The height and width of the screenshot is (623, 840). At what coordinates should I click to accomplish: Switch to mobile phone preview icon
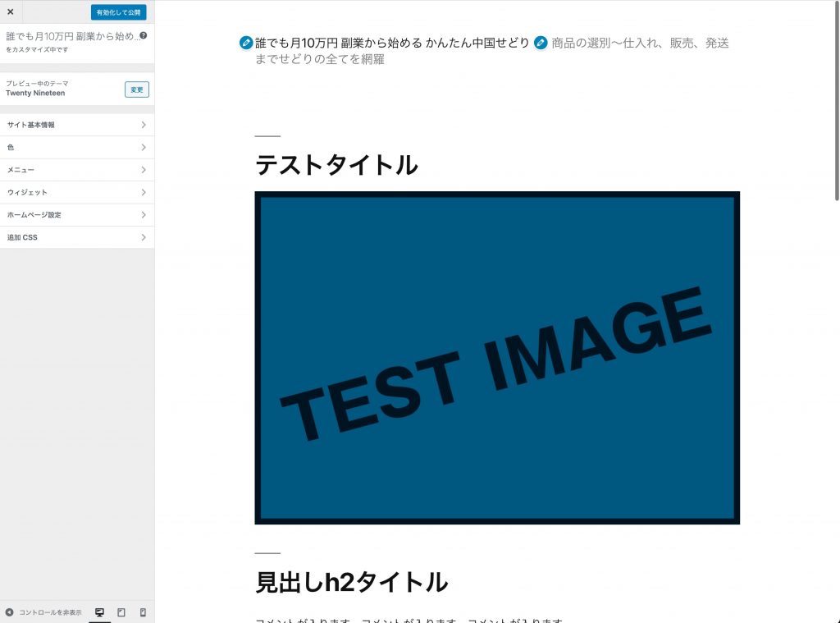143,612
